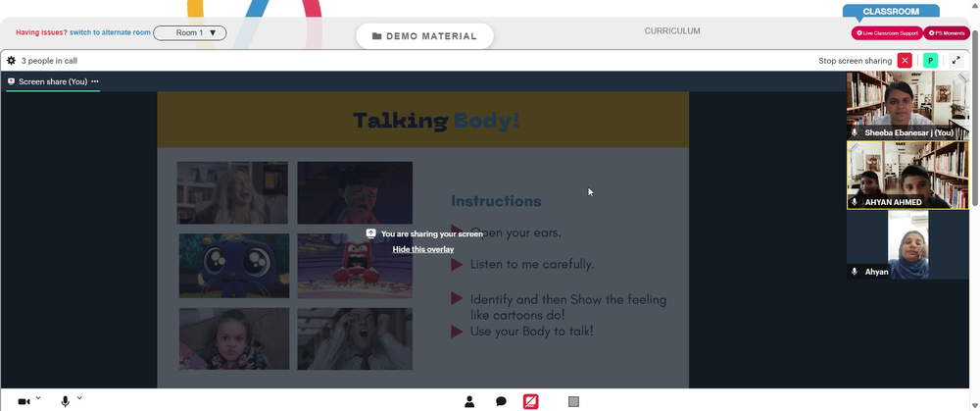Click the PS Moments button
Image resolution: width=980 pixels, height=411 pixels.
coord(947,33)
